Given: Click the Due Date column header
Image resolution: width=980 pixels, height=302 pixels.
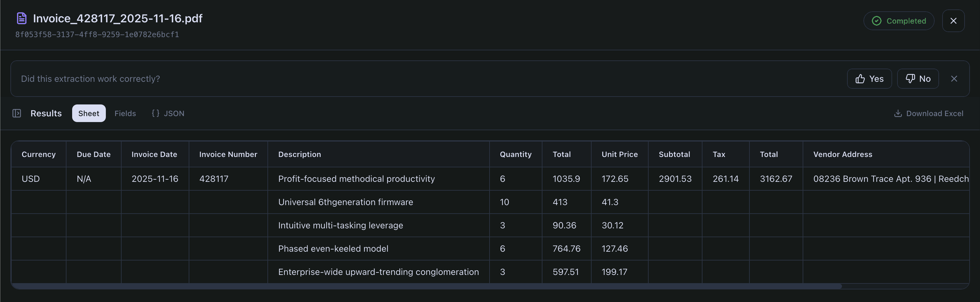Looking at the screenshot, I should (x=94, y=154).
